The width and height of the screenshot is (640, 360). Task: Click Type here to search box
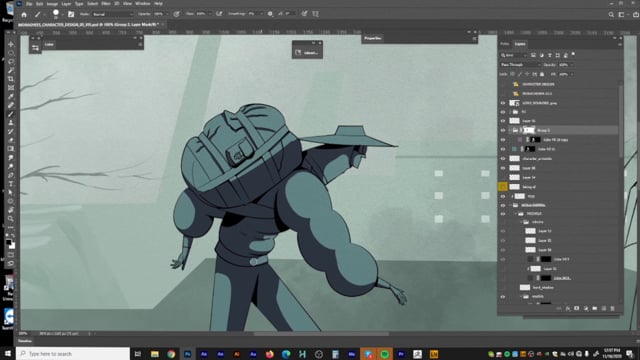point(73,354)
